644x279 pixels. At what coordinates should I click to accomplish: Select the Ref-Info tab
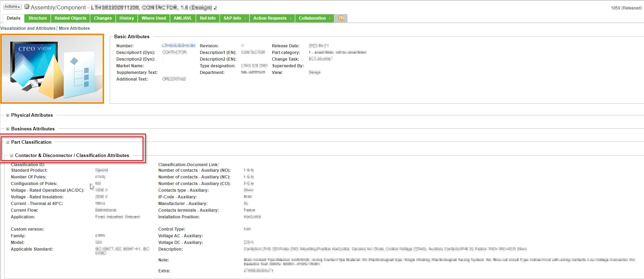coord(208,18)
